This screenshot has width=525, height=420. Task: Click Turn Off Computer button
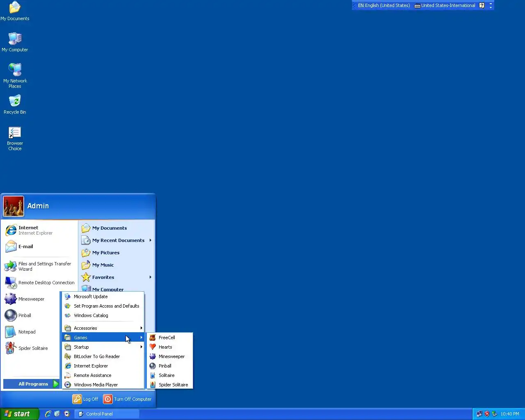click(x=128, y=399)
